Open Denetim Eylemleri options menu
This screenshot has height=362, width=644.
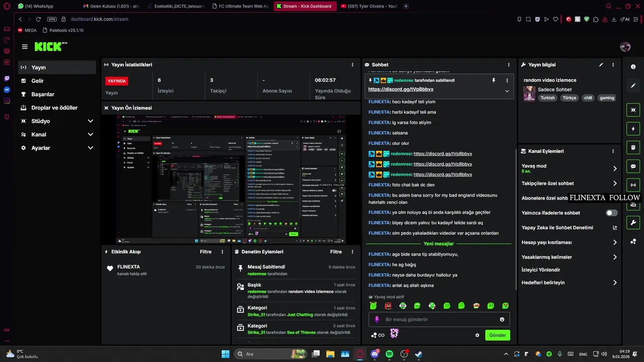pos(352,252)
